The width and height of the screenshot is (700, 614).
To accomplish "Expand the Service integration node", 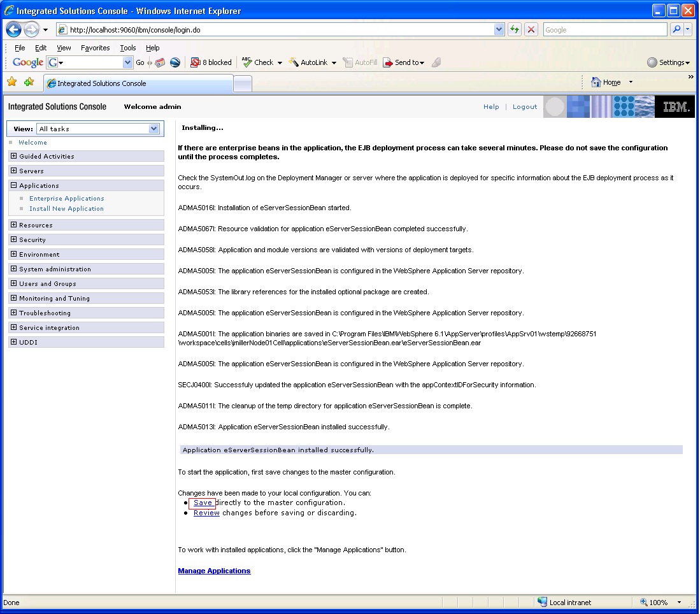I will click(x=13, y=327).
